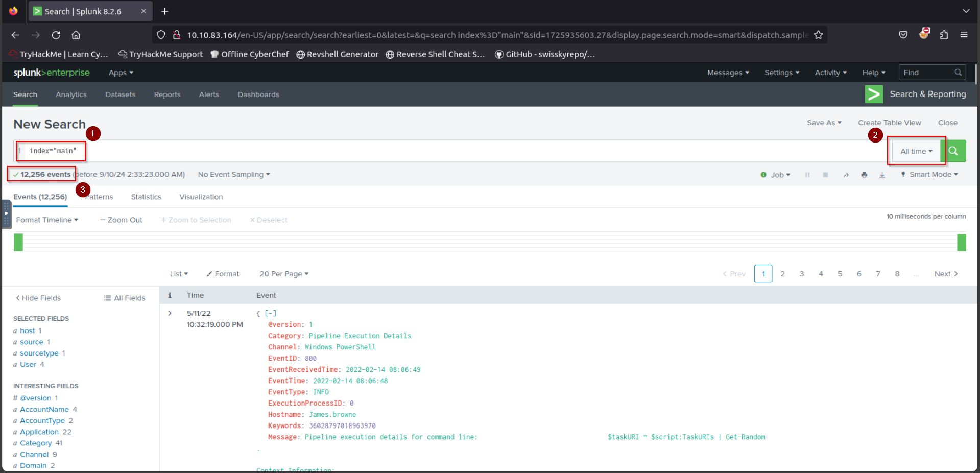Open Firefox hamburger application menu
This screenshot has height=473, width=980.
click(x=964, y=35)
